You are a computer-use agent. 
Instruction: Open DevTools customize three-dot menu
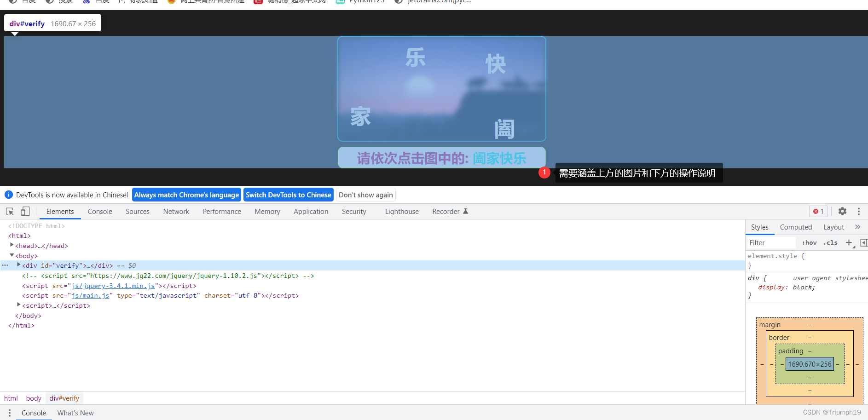(859, 211)
